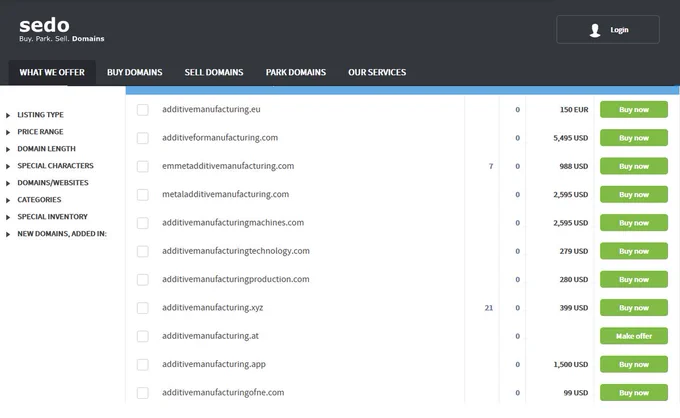Screen dimensions: 680x418
Task: Open the emmetadditivemanufacturing.com domain link
Action: click(228, 166)
